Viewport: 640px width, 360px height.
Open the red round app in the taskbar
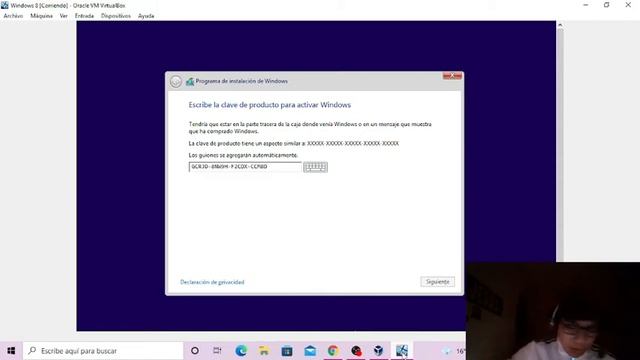[356, 351]
